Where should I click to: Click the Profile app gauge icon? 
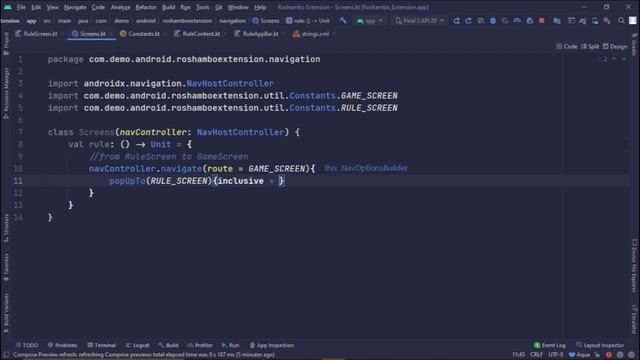(x=517, y=20)
